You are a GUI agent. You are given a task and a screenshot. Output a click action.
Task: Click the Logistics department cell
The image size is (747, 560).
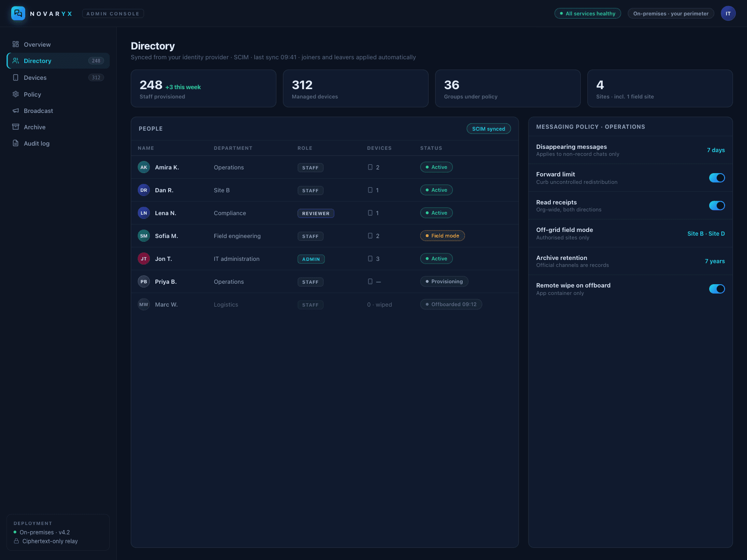pyautogui.click(x=226, y=305)
